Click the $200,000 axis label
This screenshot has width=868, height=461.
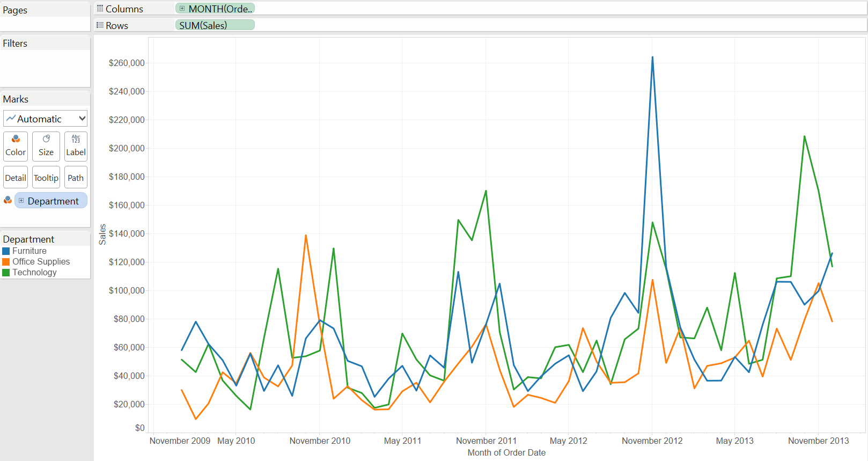point(127,149)
